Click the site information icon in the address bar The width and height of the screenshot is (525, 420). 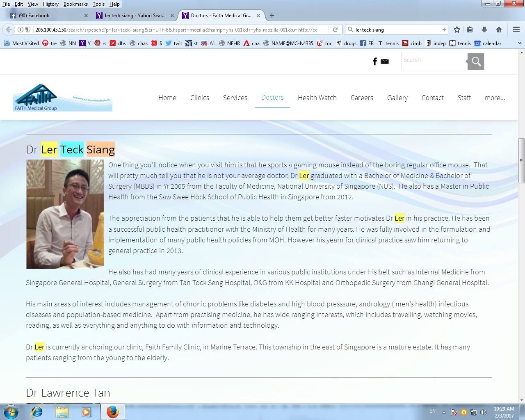20,30
